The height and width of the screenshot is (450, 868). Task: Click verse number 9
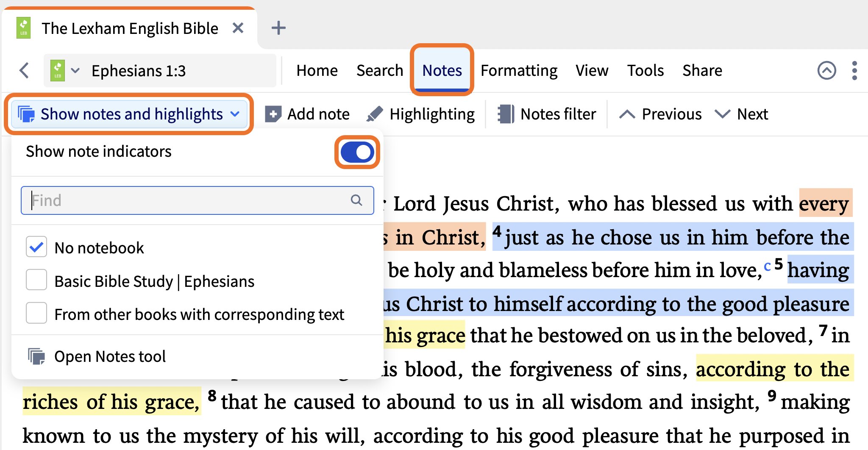[772, 396]
